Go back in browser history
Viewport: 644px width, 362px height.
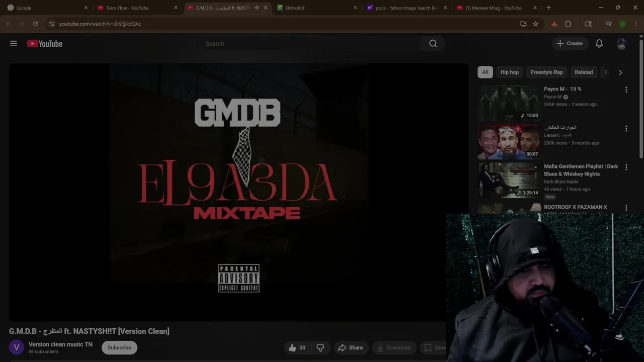tap(9, 24)
